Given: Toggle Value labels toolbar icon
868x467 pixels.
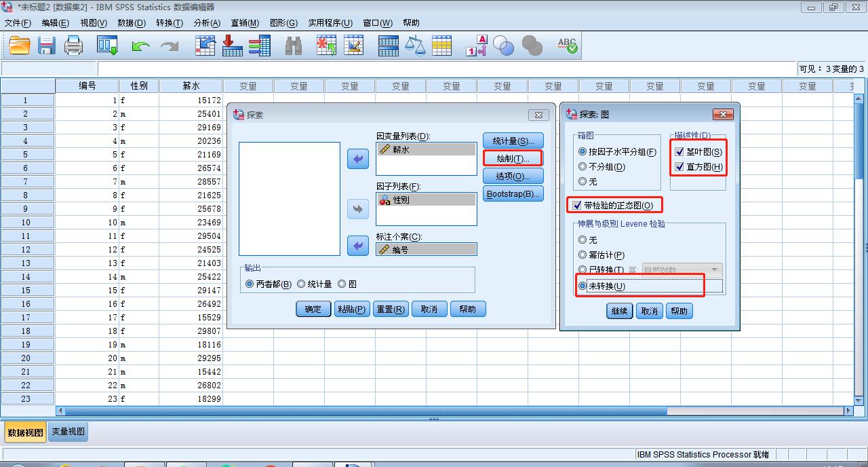Looking at the screenshot, I should coord(477,45).
